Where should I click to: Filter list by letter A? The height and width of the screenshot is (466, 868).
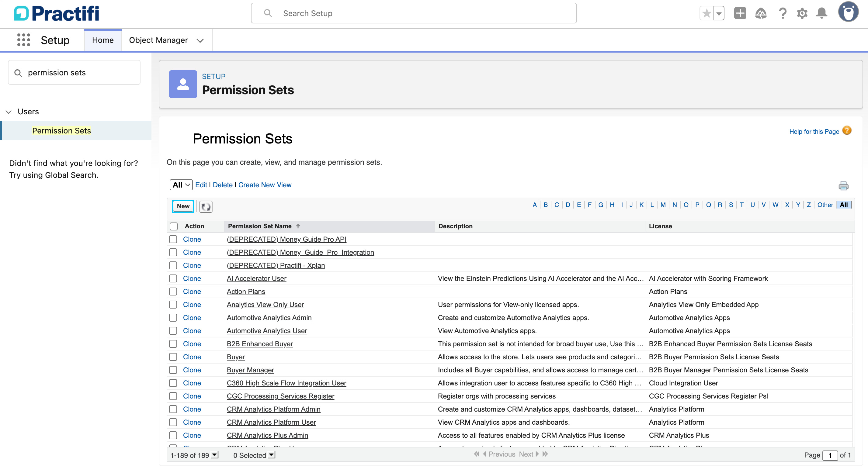tap(534, 205)
